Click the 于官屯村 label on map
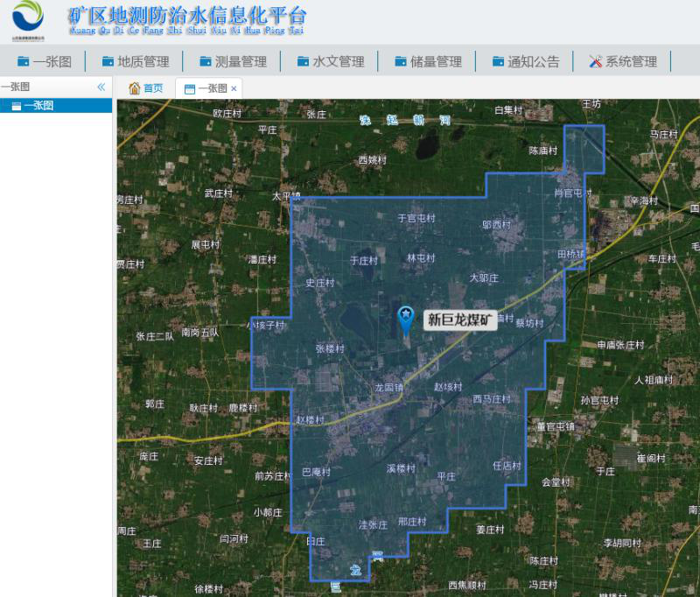Image resolution: width=700 pixels, height=597 pixels. pos(416,218)
